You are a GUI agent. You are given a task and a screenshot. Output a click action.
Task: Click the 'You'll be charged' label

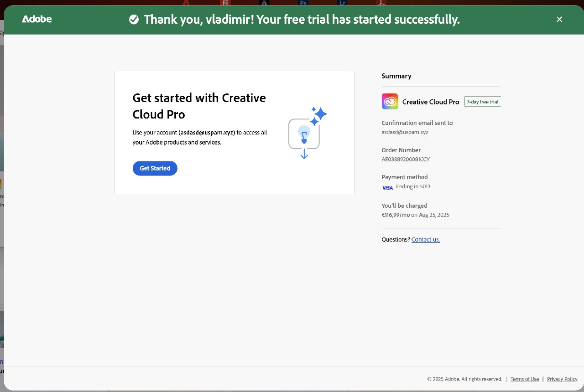[404, 206]
